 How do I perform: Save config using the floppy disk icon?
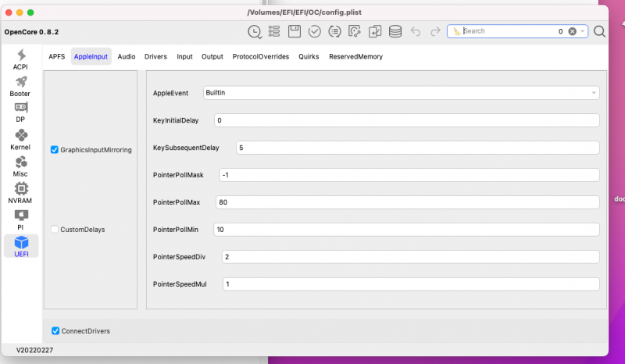(x=295, y=31)
